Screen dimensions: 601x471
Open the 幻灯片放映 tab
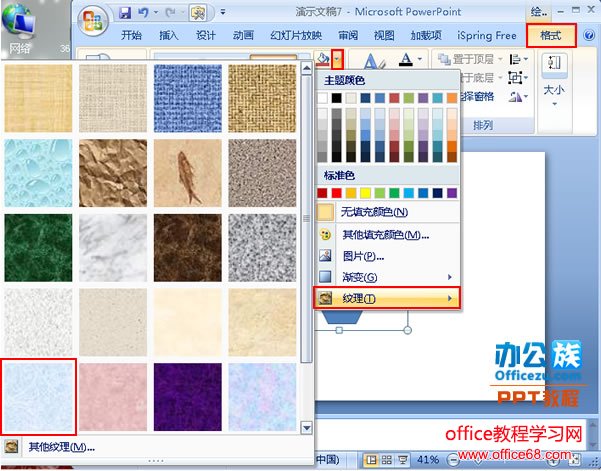(x=296, y=35)
